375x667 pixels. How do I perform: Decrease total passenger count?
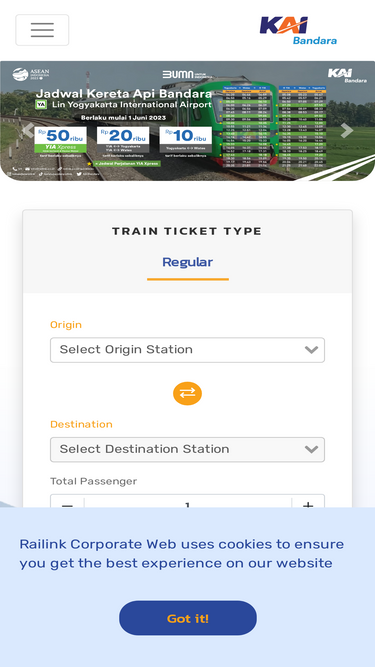click(x=67, y=502)
